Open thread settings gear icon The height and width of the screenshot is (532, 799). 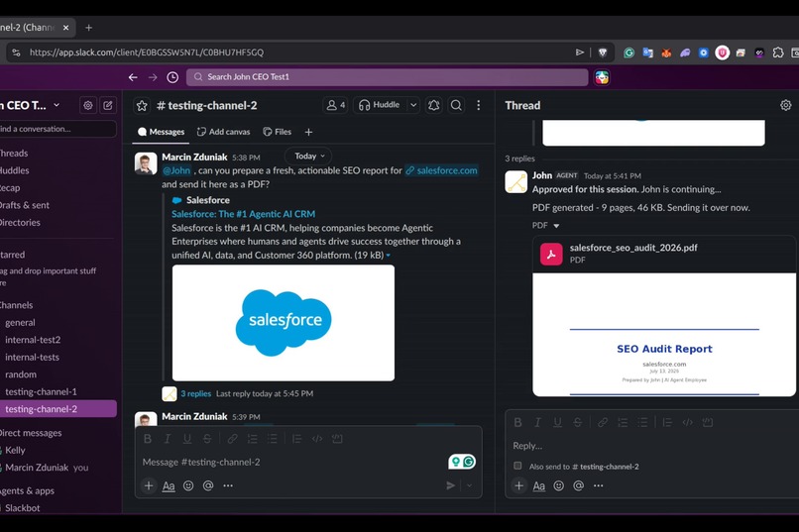tap(786, 105)
